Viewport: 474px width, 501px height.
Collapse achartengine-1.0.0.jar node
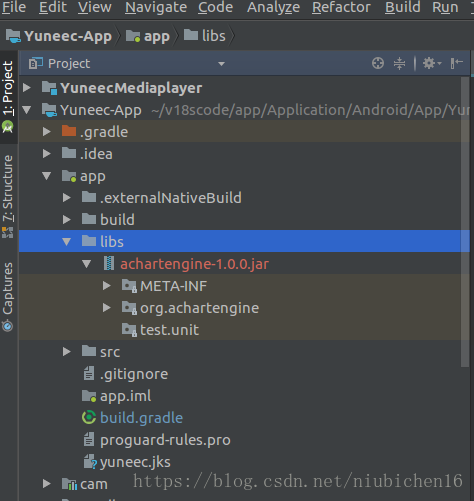(87, 264)
